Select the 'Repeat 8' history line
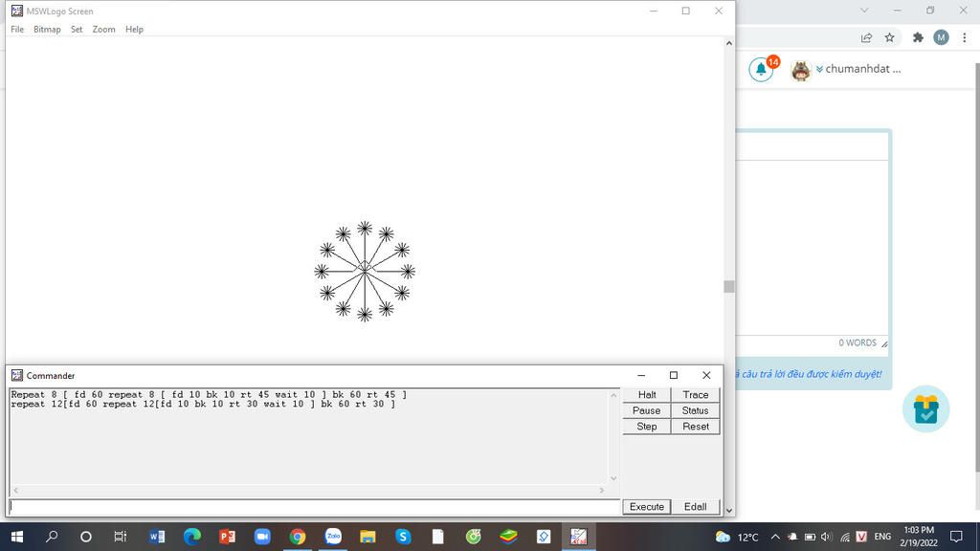 [209, 395]
